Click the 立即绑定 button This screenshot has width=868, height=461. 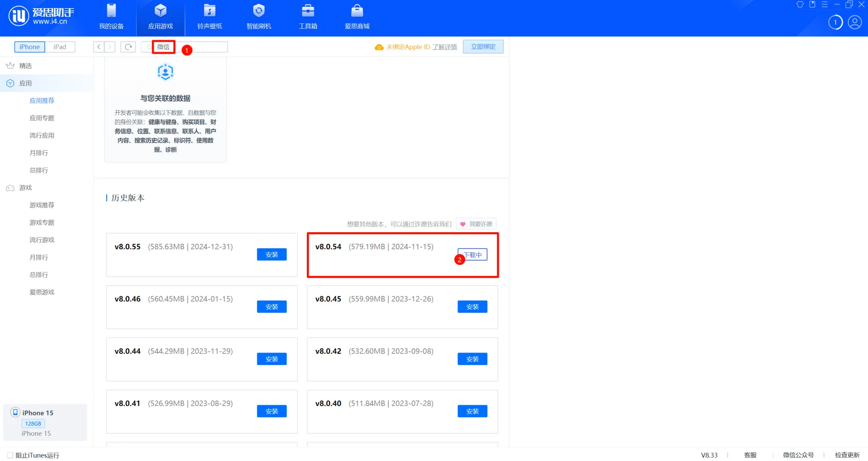(x=483, y=47)
